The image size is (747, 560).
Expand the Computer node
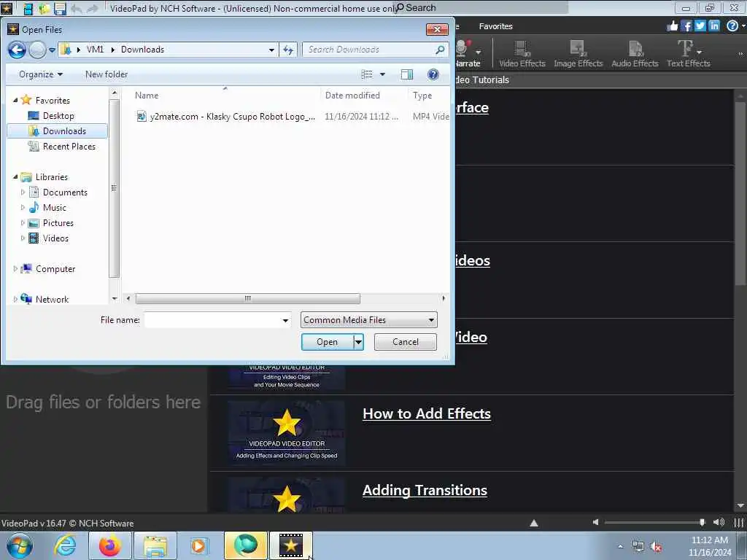15,268
